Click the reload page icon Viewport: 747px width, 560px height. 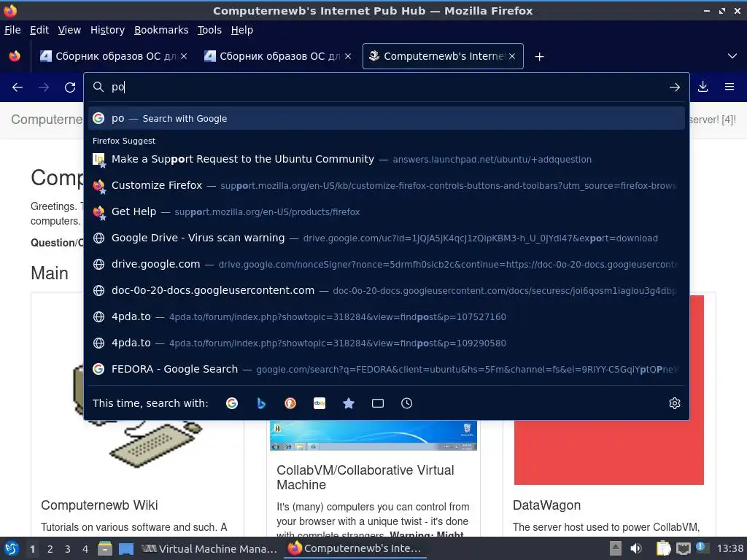70,87
